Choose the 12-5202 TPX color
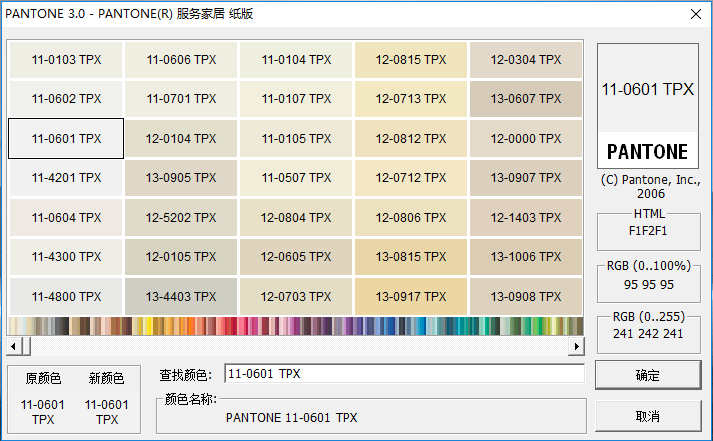 click(181, 217)
